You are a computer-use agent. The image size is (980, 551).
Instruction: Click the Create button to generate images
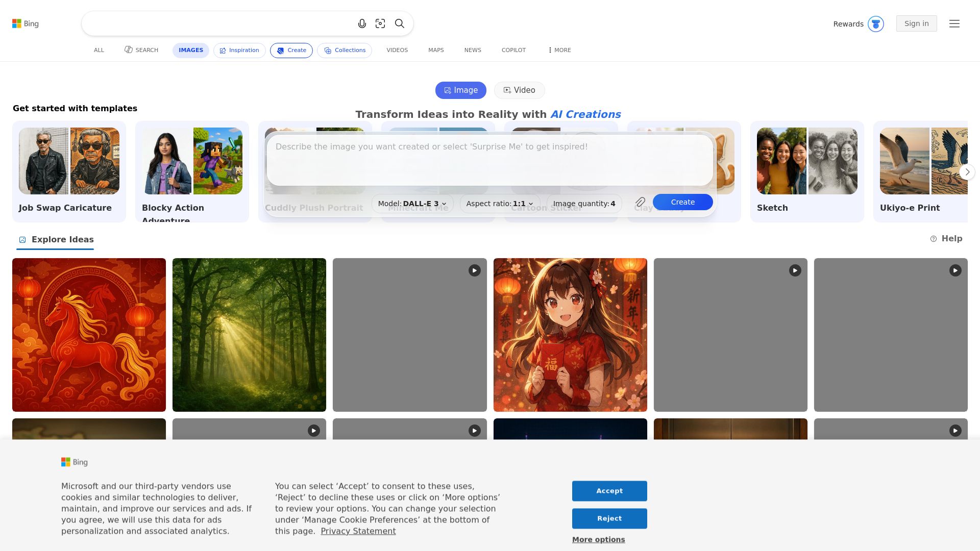682,202
